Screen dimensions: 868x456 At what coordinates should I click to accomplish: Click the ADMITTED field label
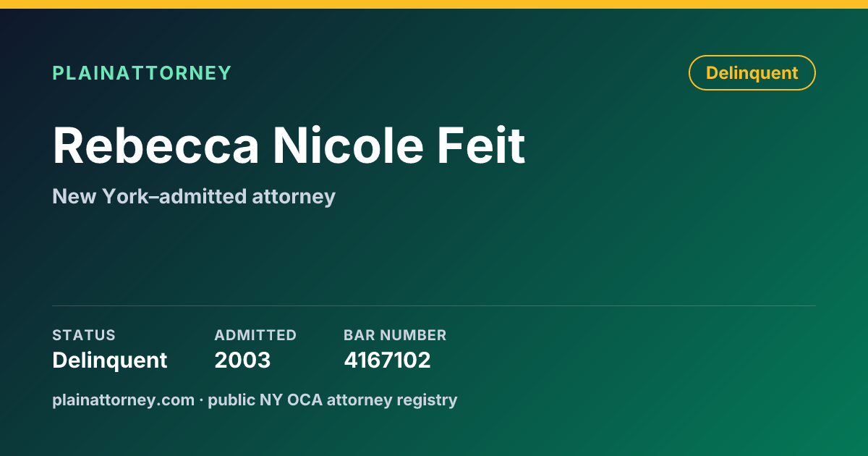click(255, 335)
